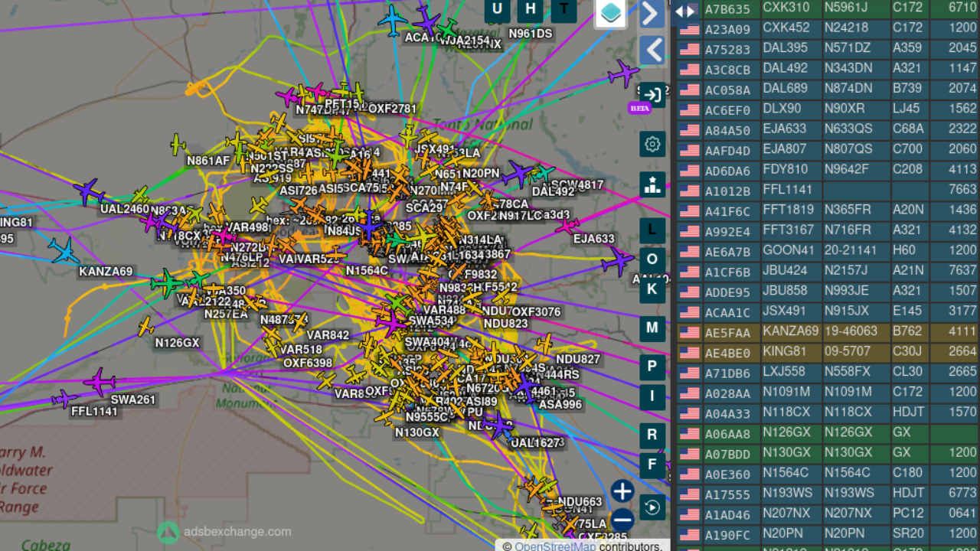Select the N126GX aircraft icon
The image size is (980, 551).
tap(145, 328)
